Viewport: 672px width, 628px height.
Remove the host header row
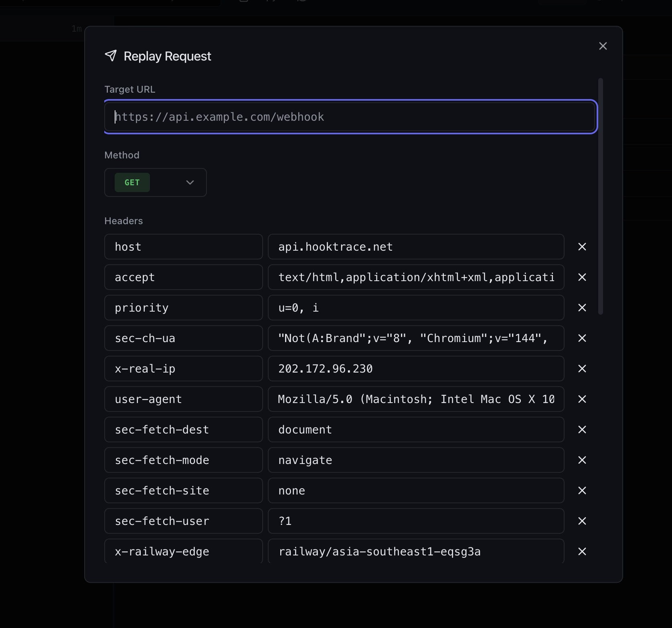(x=582, y=247)
